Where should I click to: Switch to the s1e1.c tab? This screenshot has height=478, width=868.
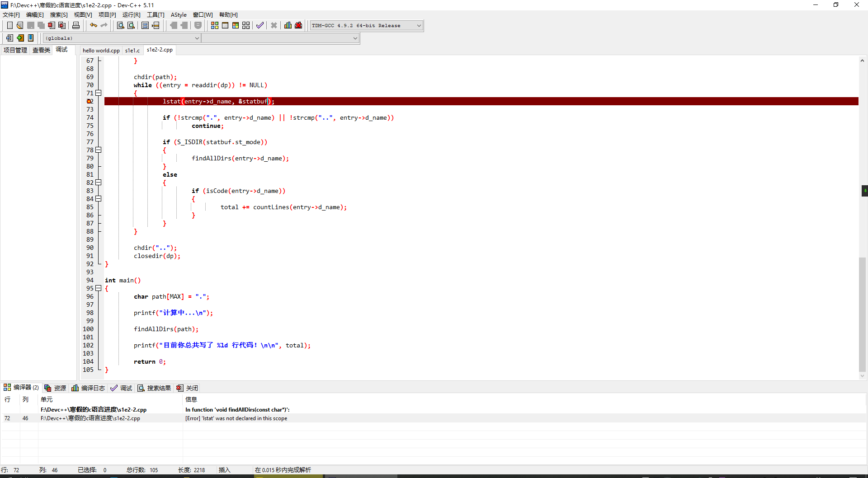[132, 51]
